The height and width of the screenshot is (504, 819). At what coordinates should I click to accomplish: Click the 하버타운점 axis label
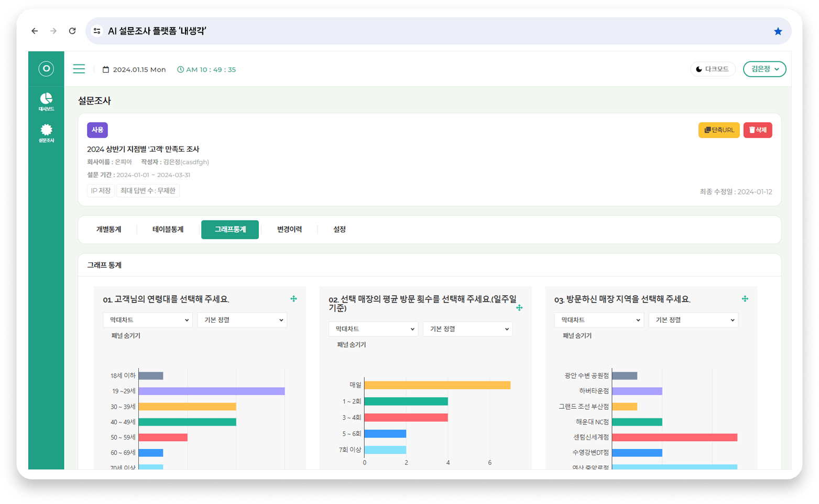pos(594,391)
